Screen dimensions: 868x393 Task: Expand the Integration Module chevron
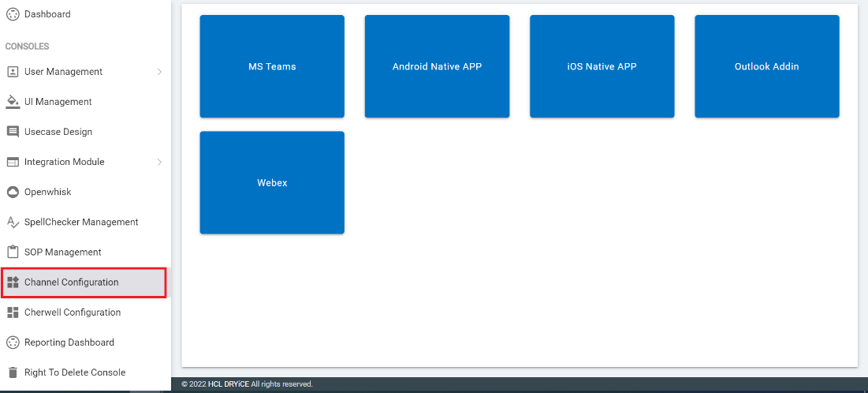coord(159,162)
